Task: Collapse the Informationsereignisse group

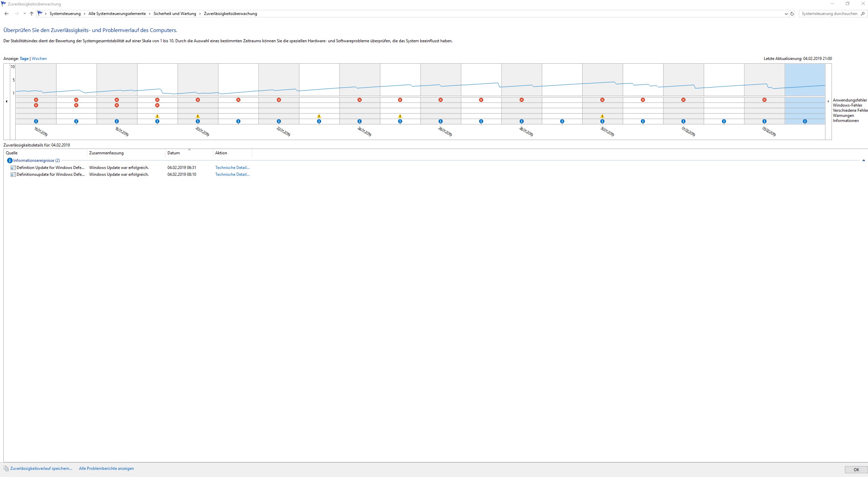Action: pyautogui.click(x=864, y=160)
